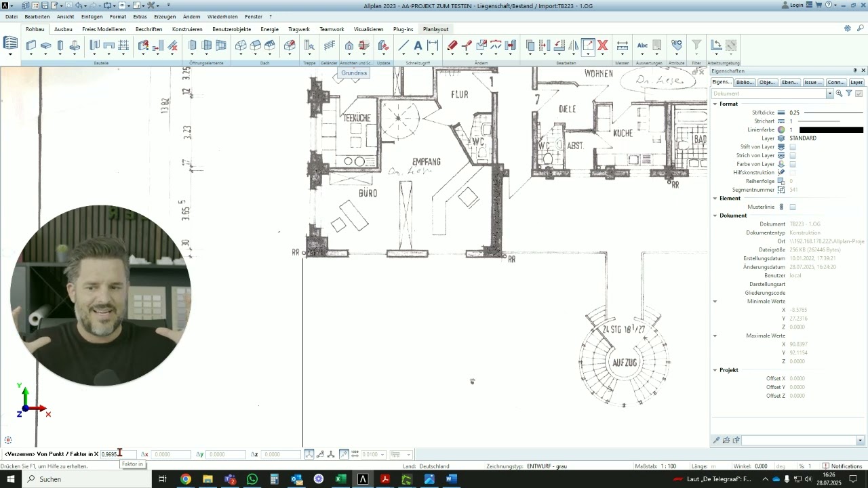The height and width of the screenshot is (488, 868).
Task: Open the window element tool in Öffnungselemente
Action: [207, 45]
